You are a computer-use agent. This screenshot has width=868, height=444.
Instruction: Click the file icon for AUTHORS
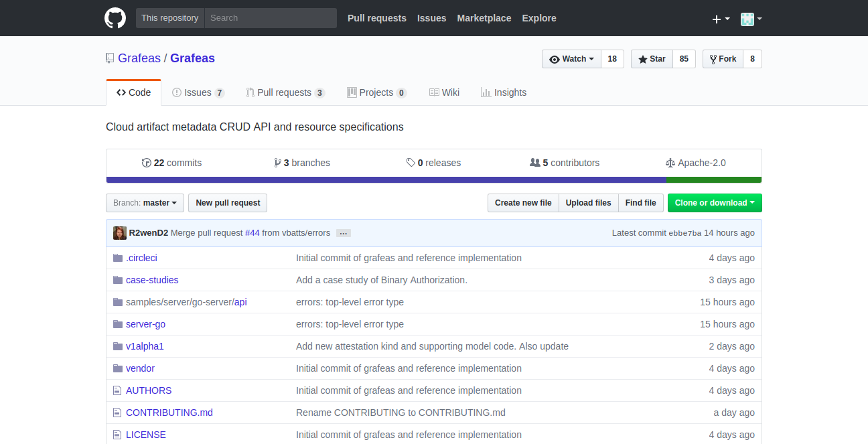coord(117,390)
